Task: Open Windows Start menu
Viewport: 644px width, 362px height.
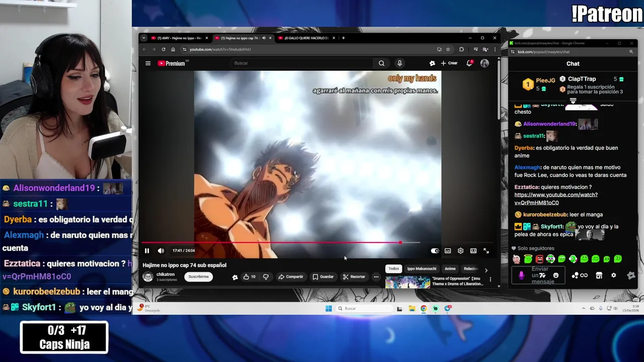Action: pyautogui.click(x=329, y=308)
